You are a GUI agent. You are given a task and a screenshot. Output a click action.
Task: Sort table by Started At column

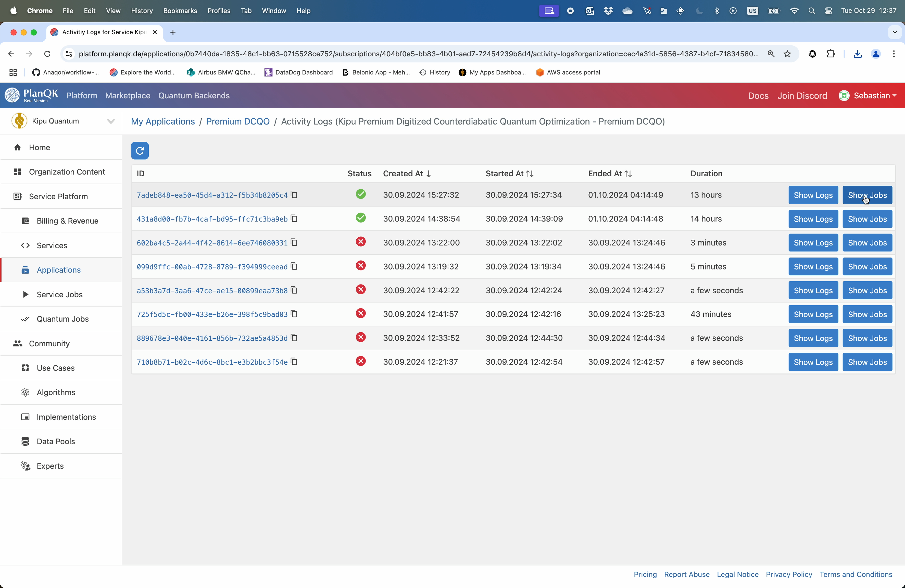point(509,174)
